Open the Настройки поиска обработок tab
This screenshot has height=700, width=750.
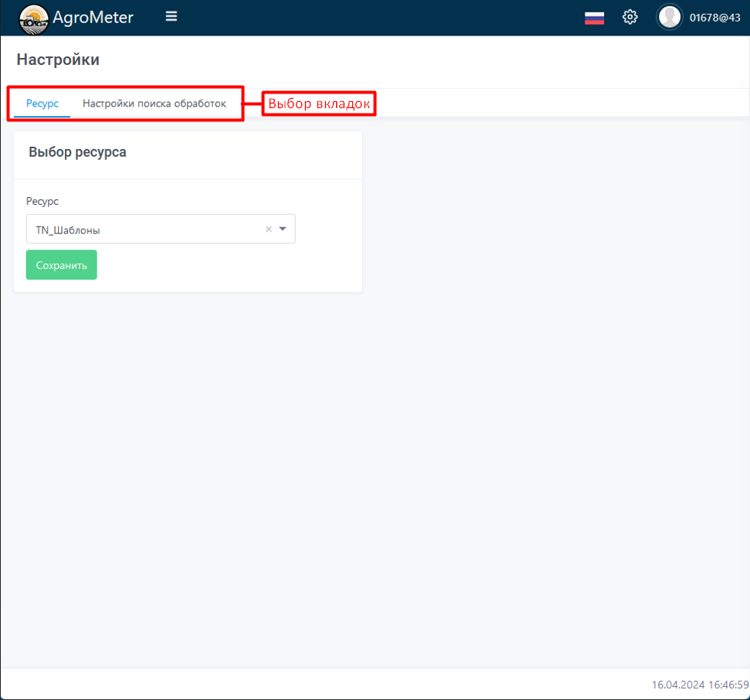click(x=154, y=104)
